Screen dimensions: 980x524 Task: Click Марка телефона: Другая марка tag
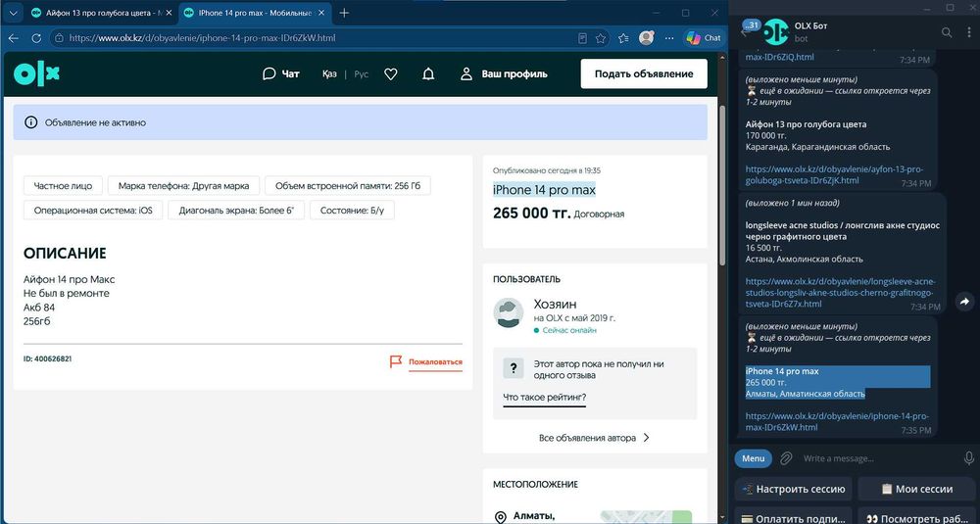[x=184, y=185]
